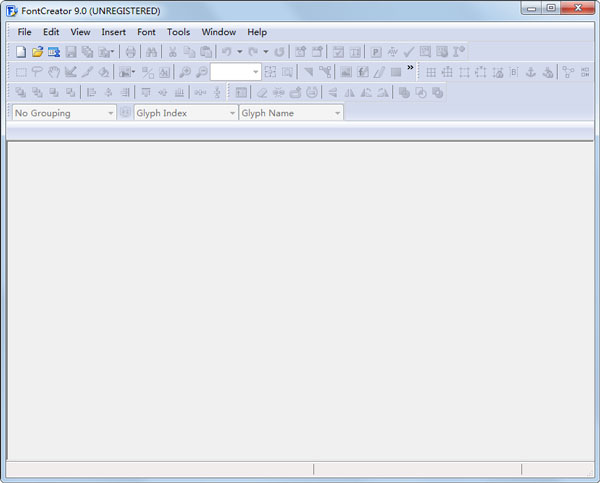The height and width of the screenshot is (483, 600).
Task: Click the scissors Cut icon
Action: (x=173, y=52)
